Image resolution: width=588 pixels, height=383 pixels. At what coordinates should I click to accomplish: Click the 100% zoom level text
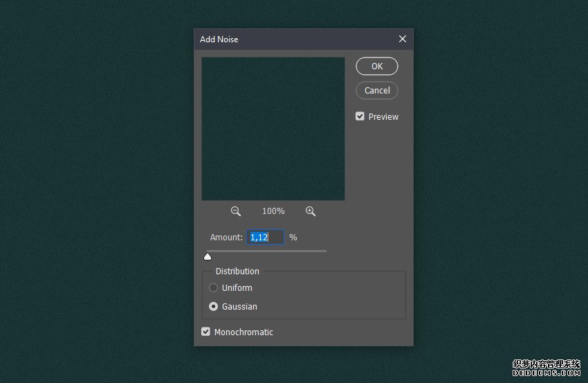pos(273,211)
